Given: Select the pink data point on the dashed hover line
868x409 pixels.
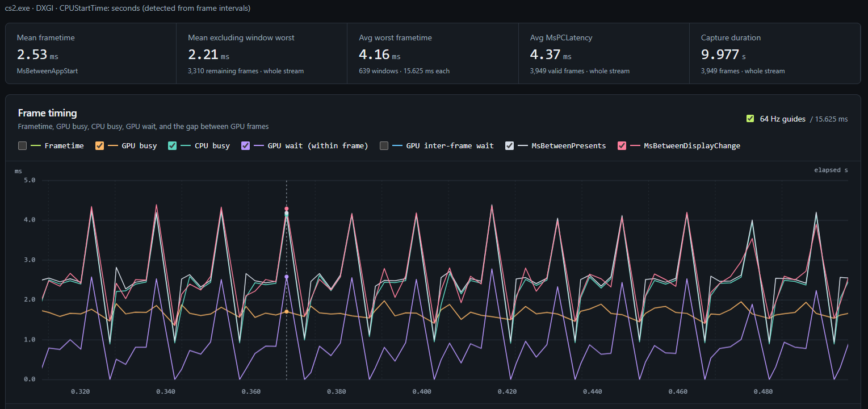Looking at the screenshot, I should point(287,209).
